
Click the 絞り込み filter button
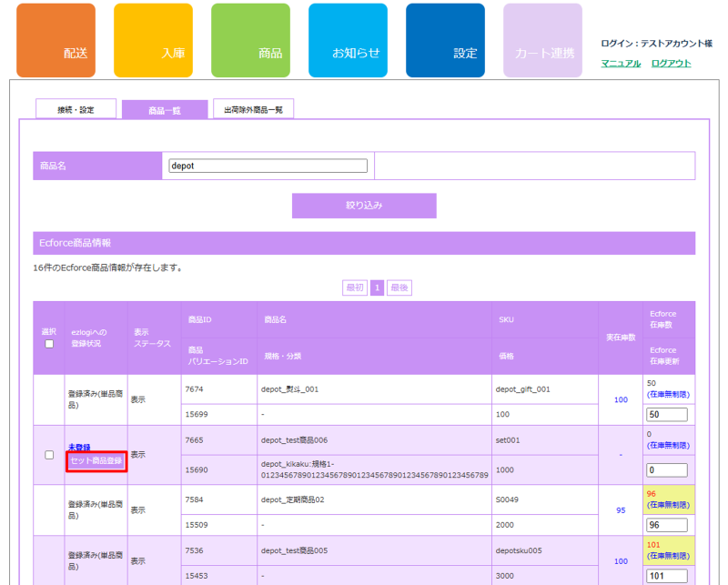[364, 206]
